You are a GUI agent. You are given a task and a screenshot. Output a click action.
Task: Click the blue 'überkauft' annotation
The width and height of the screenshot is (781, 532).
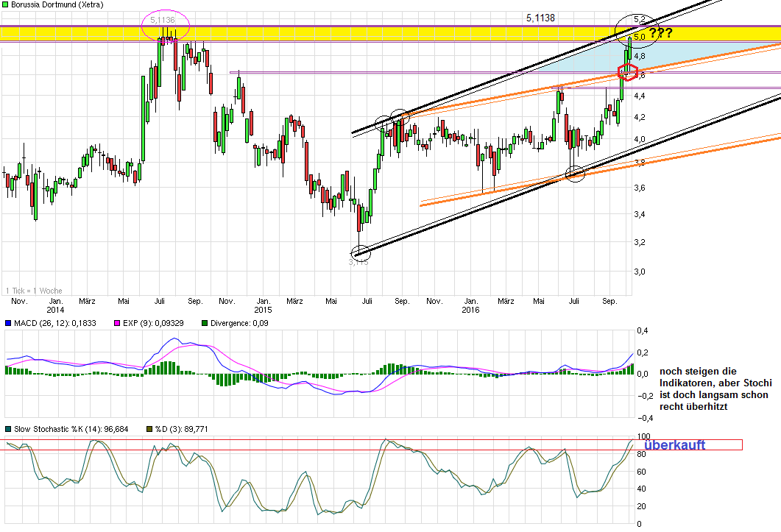click(x=675, y=445)
